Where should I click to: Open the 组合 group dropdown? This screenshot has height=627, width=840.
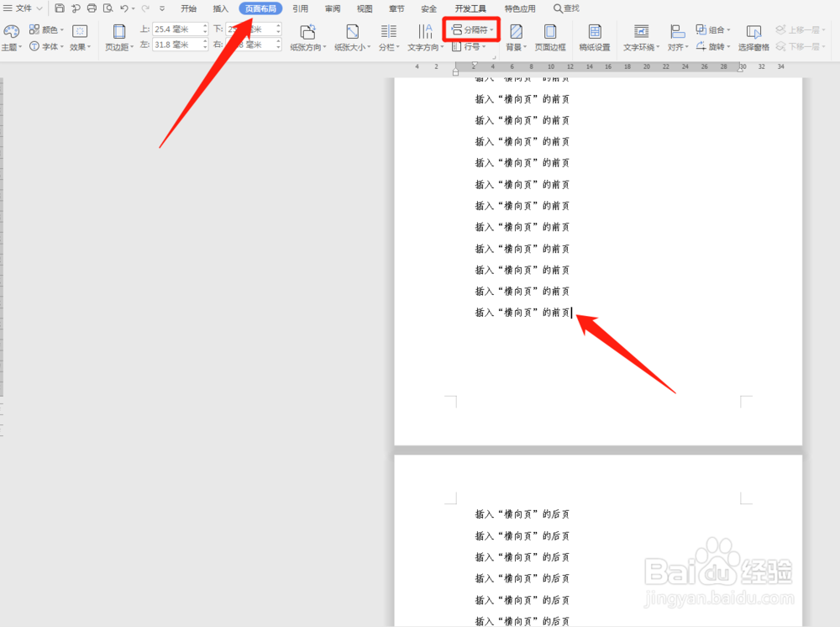(713, 29)
